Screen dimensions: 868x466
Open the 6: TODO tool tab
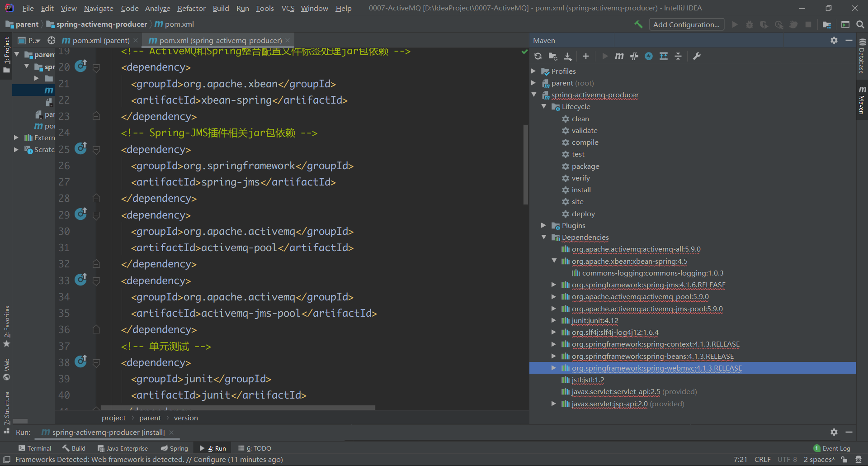[255, 448]
